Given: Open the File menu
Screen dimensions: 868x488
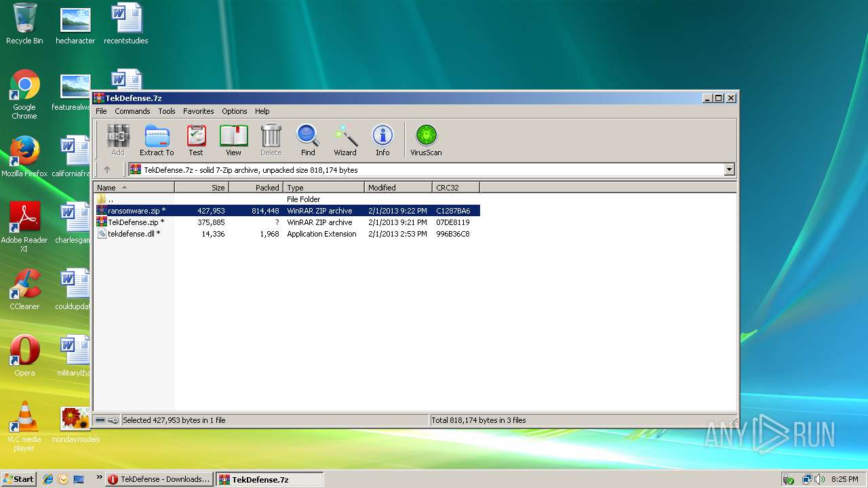Looking at the screenshot, I should pos(101,111).
